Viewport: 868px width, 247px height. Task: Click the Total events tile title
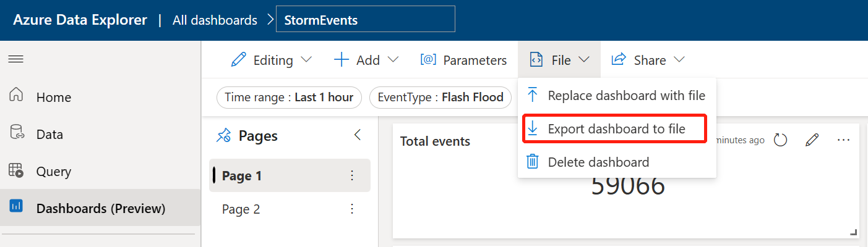[435, 141]
